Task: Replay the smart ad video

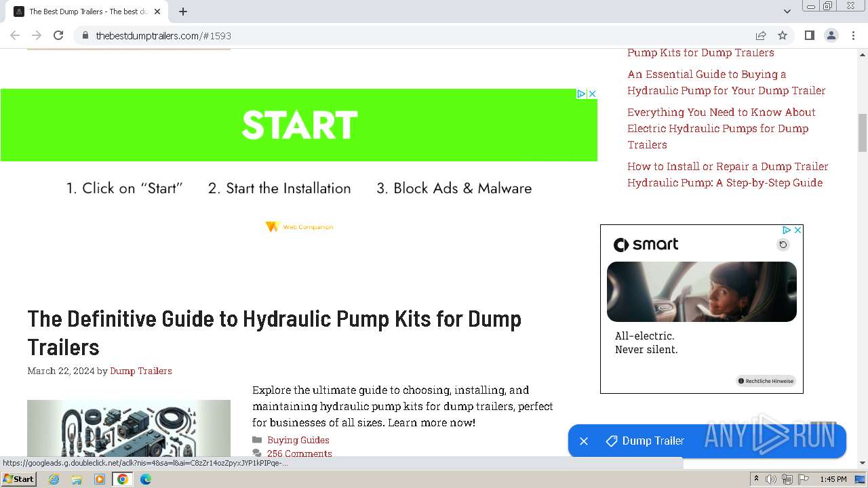Action: 783,245
